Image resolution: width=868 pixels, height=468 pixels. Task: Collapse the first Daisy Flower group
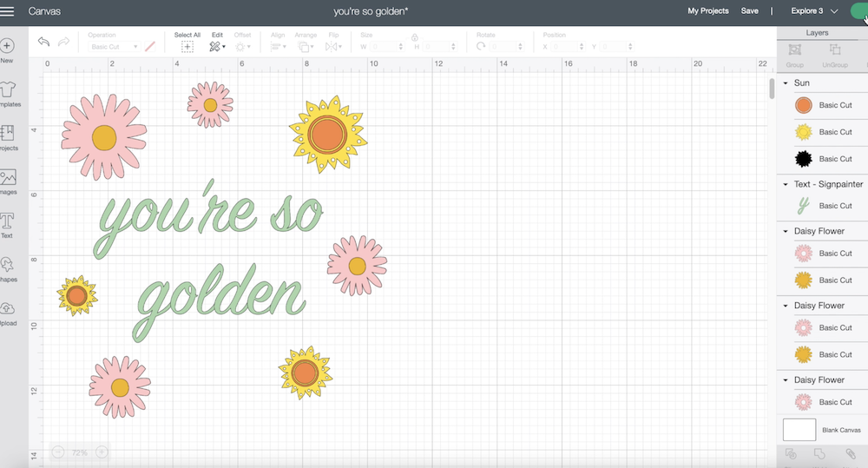coord(786,232)
